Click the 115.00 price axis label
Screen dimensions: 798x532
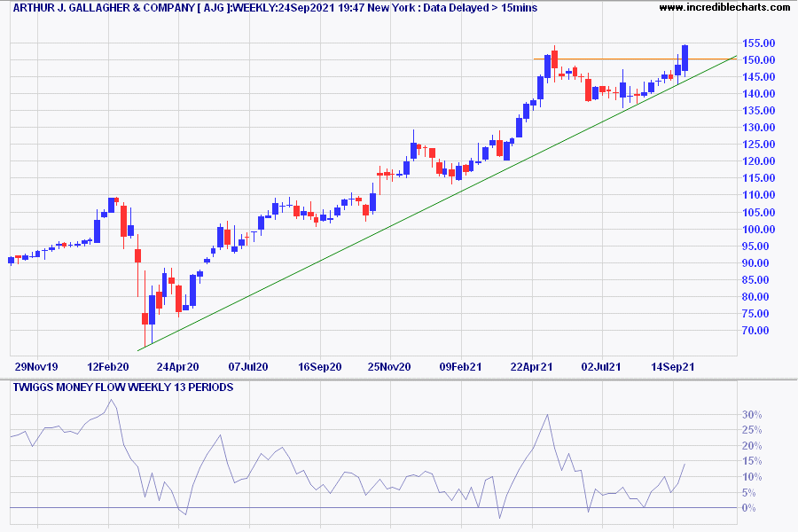click(759, 178)
